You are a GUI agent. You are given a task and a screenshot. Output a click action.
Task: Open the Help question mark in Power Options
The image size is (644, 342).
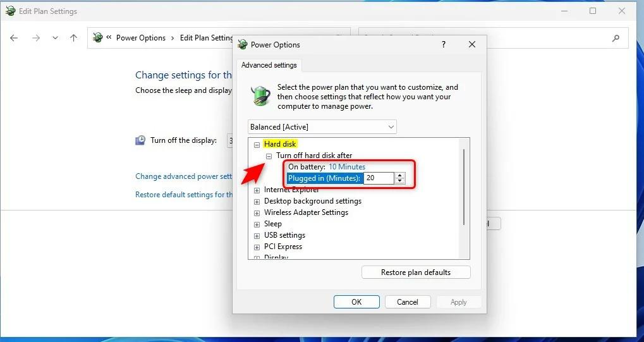[x=444, y=44]
